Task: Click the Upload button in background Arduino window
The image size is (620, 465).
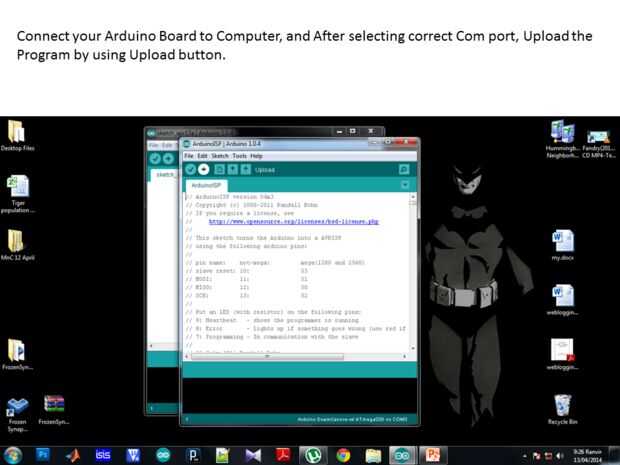Action: click(x=168, y=159)
